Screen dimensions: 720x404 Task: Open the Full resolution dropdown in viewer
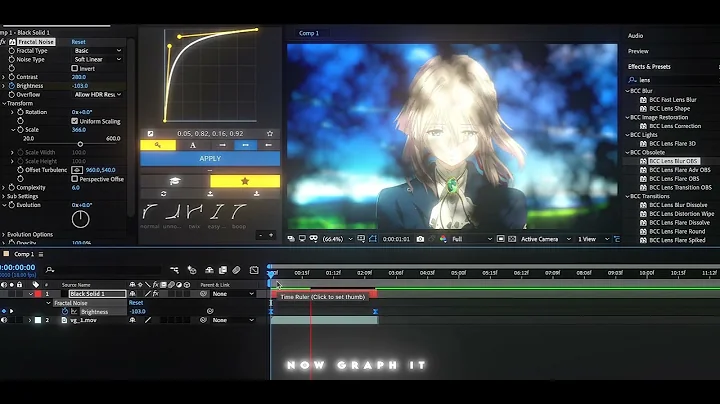click(x=472, y=239)
